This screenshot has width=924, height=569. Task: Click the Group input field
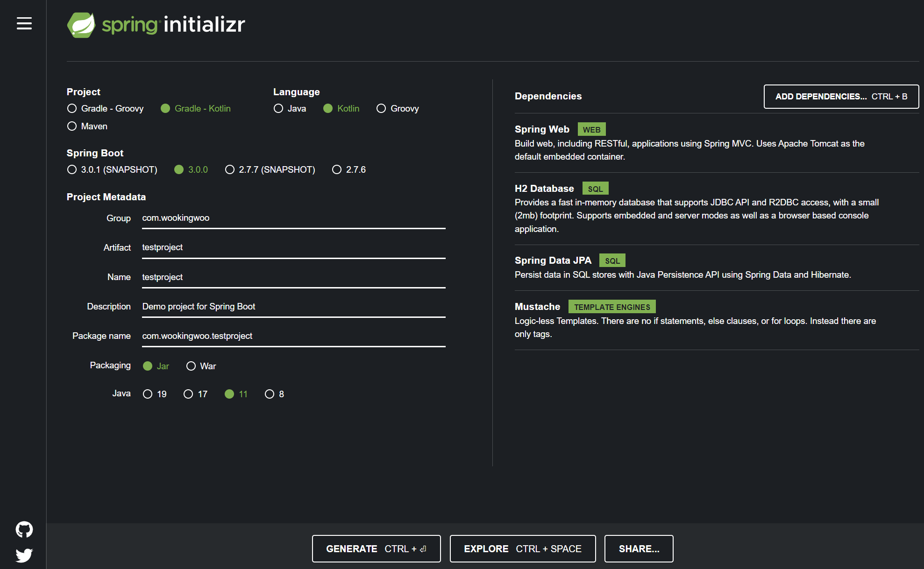coord(293,218)
